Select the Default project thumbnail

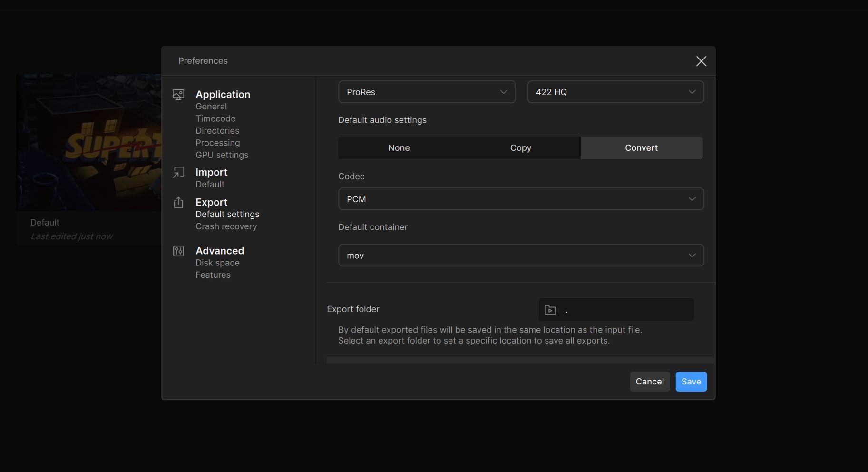pyautogui.click(x=89, y=143)
